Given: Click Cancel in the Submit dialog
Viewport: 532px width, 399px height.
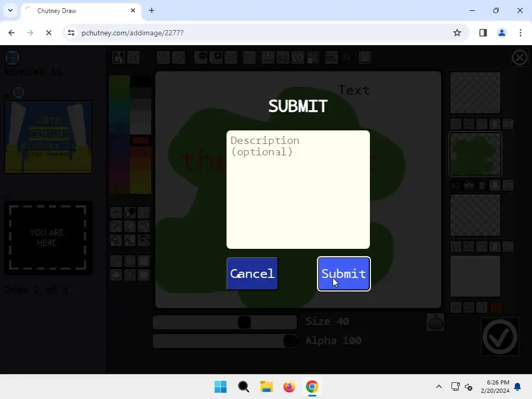Looking at the screenshot, I should 252,273.
